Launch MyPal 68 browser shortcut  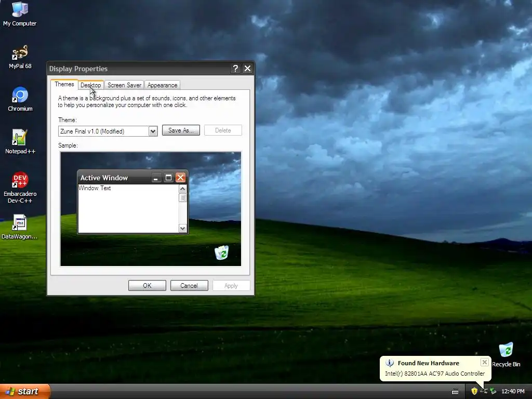[x=20, y=57]
